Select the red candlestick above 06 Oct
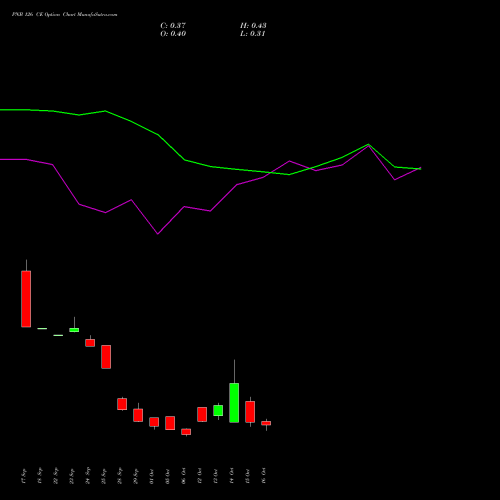Screen dimensions: 500x500 click(x=186, y=432)
